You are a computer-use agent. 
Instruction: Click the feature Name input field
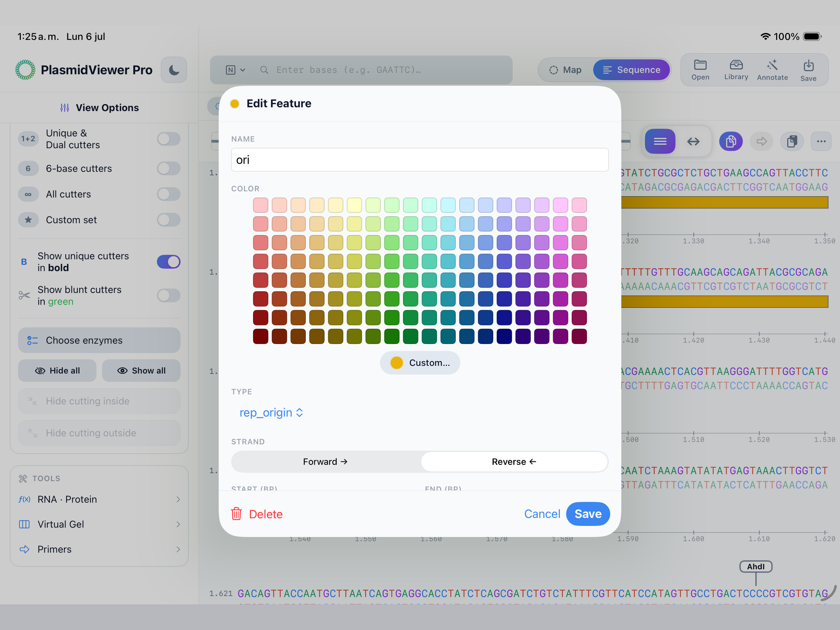[x=420, y=160]
